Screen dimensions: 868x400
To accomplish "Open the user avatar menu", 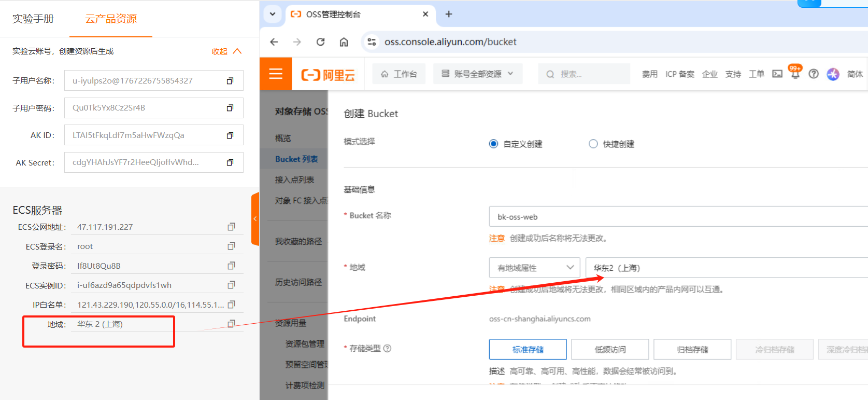I will tap(833, 74).
